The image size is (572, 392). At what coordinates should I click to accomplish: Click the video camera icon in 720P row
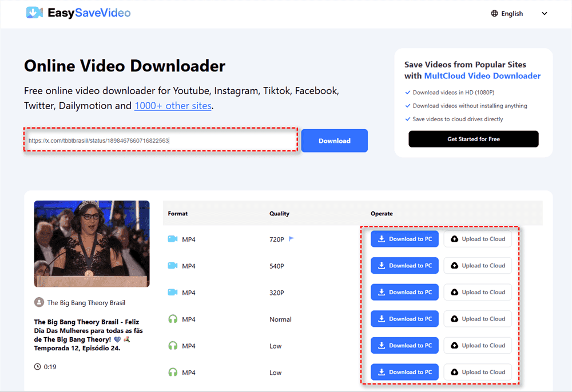click(x=173, y=239)
